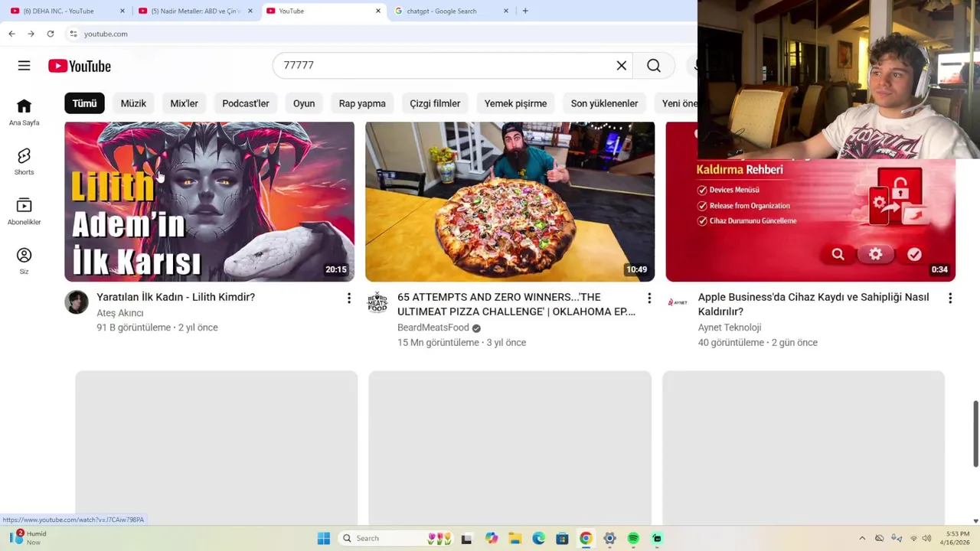Clear the search text with X icon
This screenshot has height=551, width=980.
[622, 66]
